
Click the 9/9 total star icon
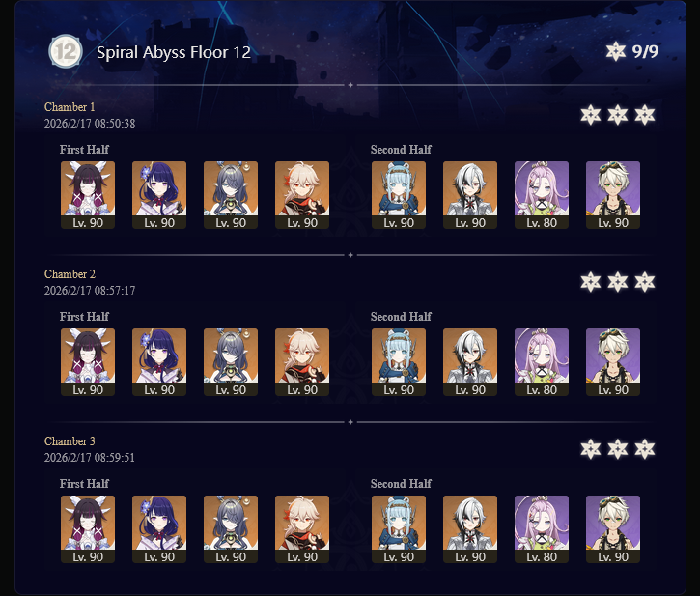click(616, 51)
